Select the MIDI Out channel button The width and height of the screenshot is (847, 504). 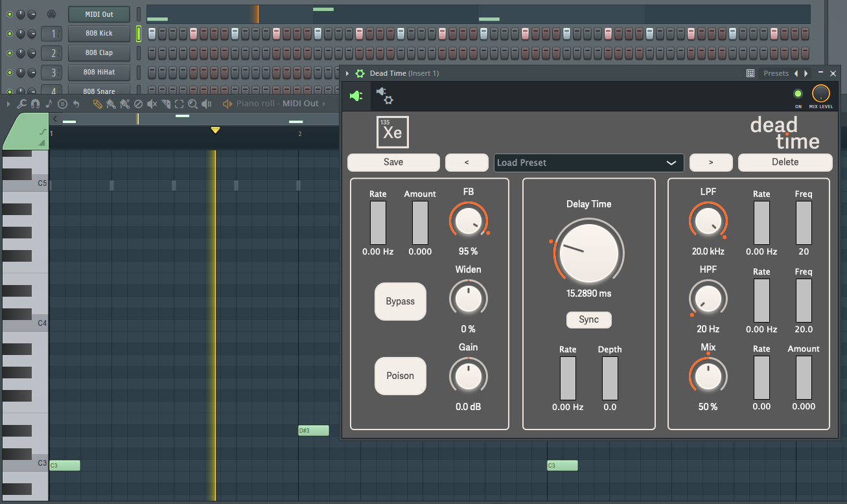pos(99,14)
